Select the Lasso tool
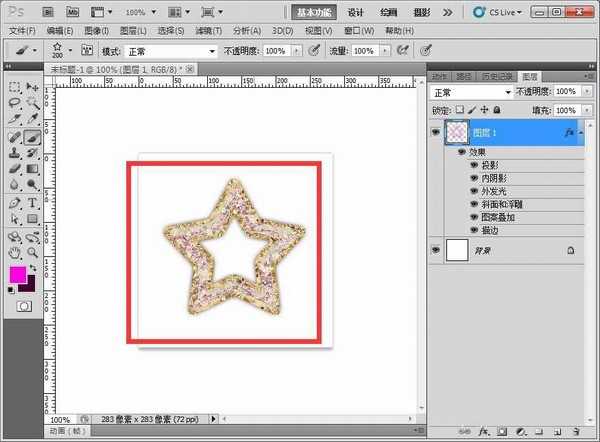This screenshot has width=600, height=442. (15, 103)
